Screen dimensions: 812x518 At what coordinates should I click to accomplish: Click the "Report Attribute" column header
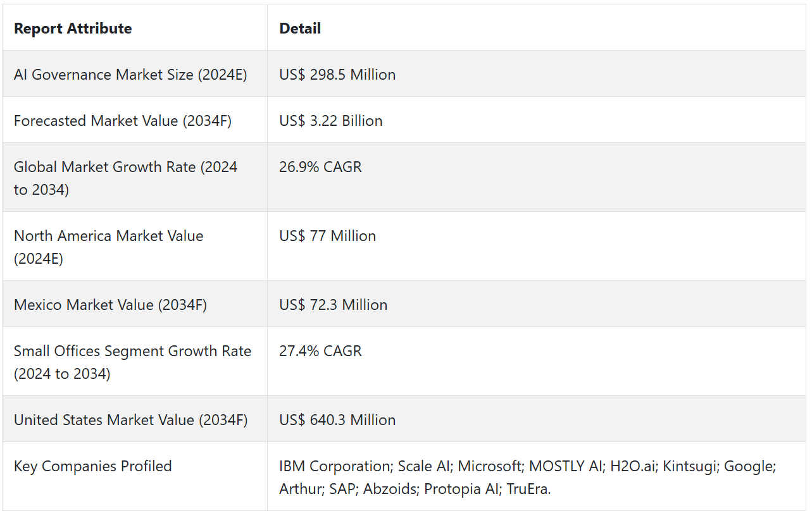(x=73, y=28)
